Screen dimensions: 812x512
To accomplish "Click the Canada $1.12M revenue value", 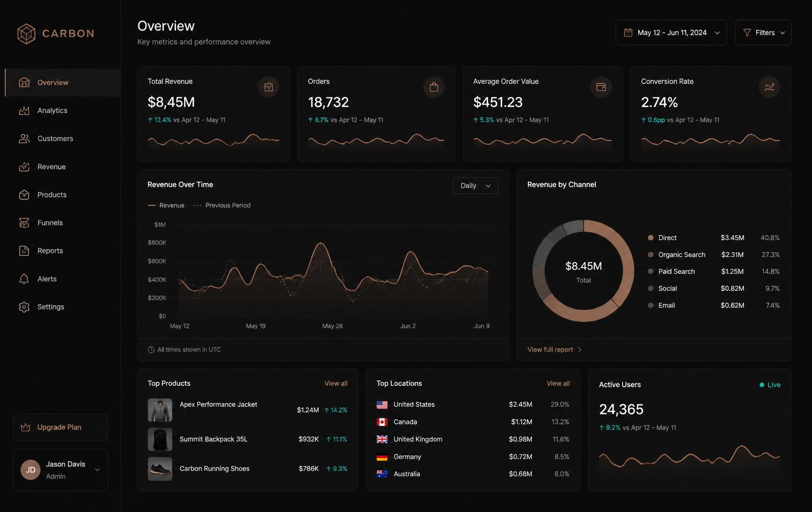I will (x=522, y=422).
